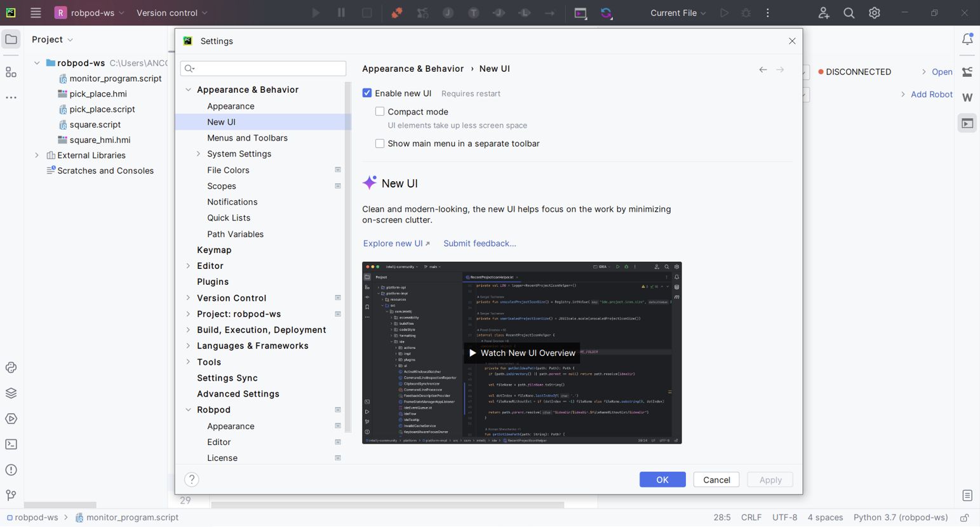Screen dimensions: 980x527
Task: Click Submit feedback link
Action: pos(480,243)
